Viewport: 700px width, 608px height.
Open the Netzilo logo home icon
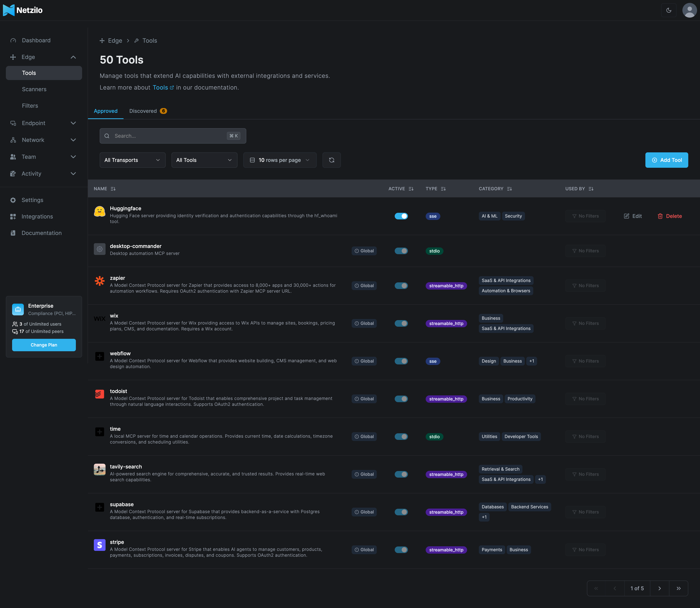click(x=8, y=10)
